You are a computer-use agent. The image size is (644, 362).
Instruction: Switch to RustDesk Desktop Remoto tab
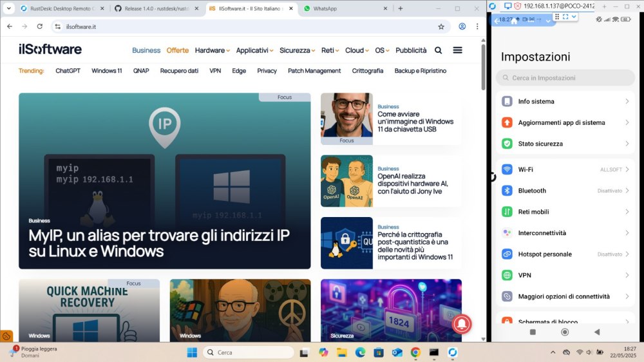pyautogui.click(x=62, y=8)
